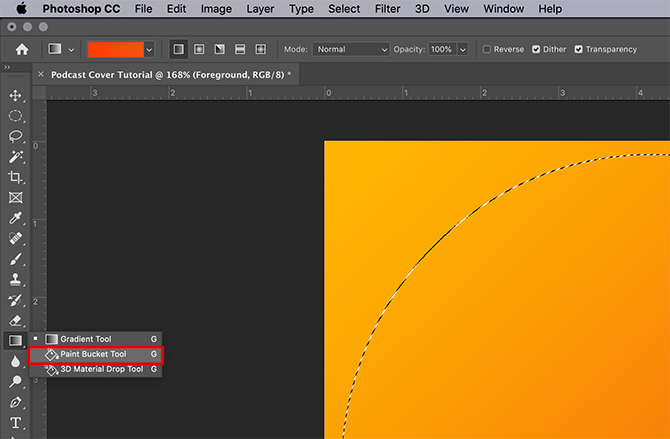Select the Podcast Cover Tutorial document tab
This screenshot has height=439, width=670.
(x=169, y=75)
